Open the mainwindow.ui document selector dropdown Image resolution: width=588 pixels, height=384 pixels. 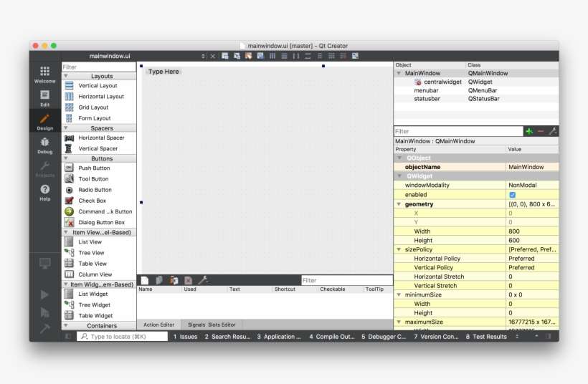203,56
